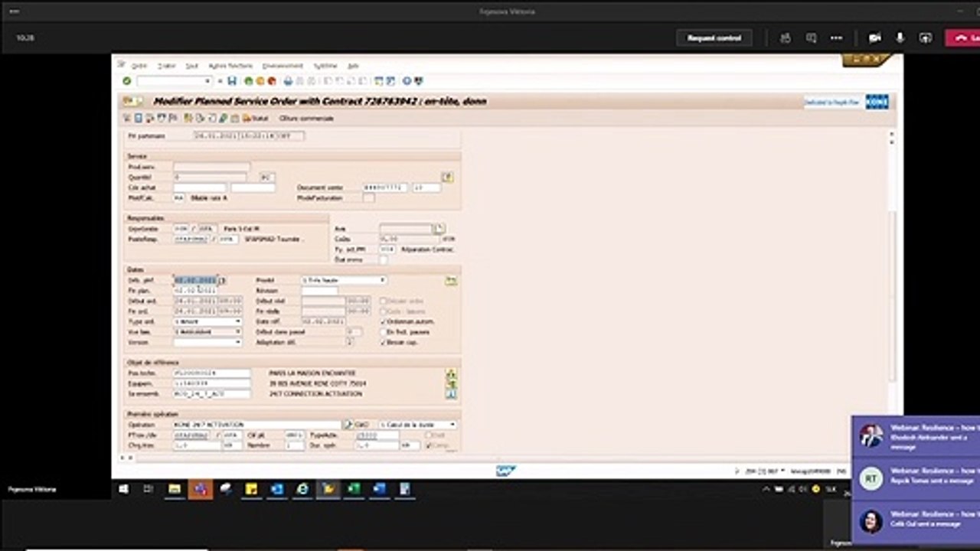980x551 pixels.
Task: Click the green Enter checkmark in SAP toolbar
Action: click(x=127, y=81)
